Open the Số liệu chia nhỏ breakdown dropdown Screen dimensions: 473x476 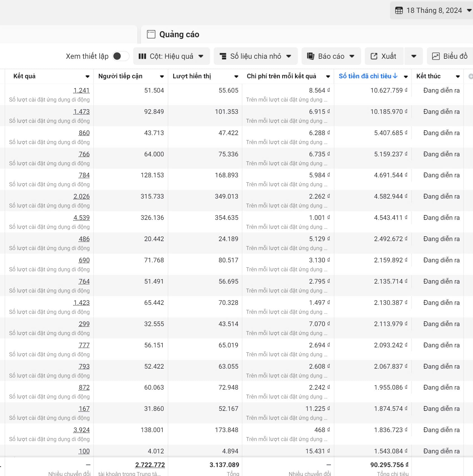coord(256,56)
